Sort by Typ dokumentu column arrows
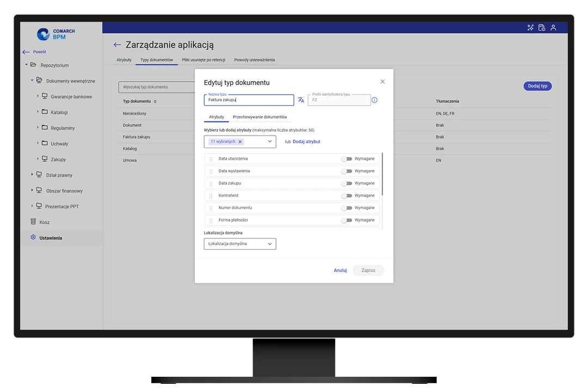Screen dimensions: 588x392 tap(155, 102)
